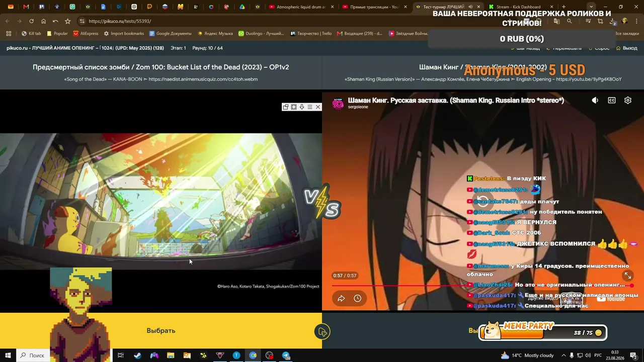The image size is (644, 362).
Task: Switch the РУС keyboard language indicator
Action: click(x=598, y=355)
